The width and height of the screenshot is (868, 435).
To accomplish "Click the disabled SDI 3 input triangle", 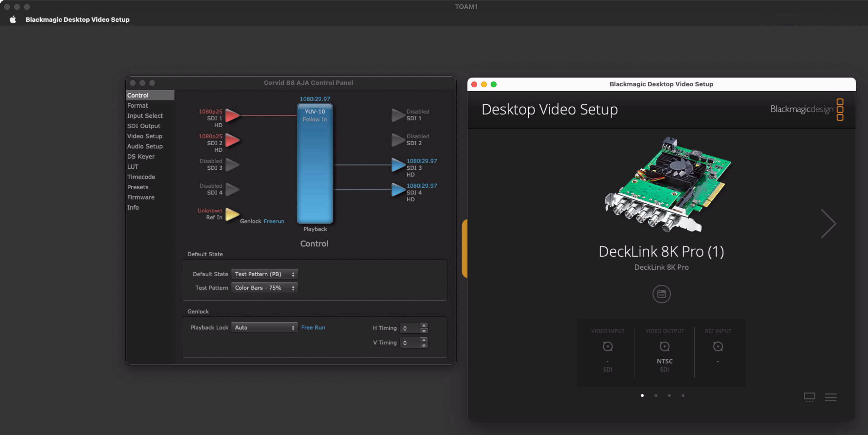I will [x=232, y=165].
